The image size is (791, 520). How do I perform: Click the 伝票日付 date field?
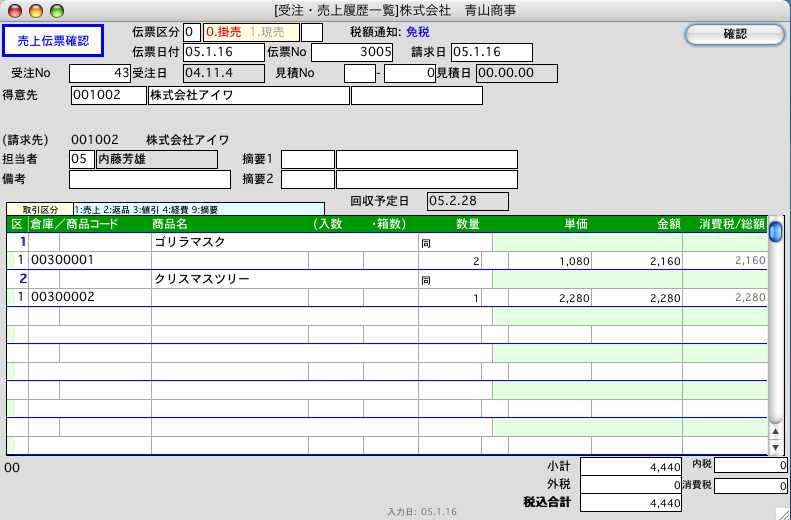click(223, 53)
